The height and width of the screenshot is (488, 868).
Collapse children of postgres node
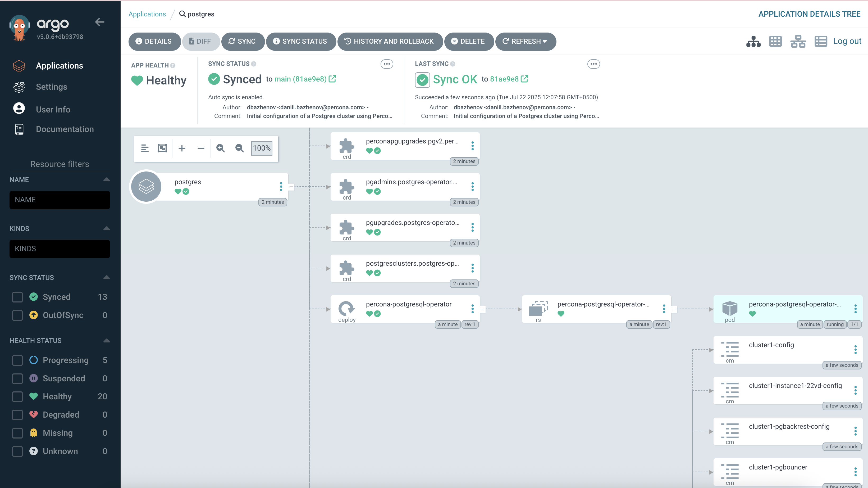pos(291,187)
